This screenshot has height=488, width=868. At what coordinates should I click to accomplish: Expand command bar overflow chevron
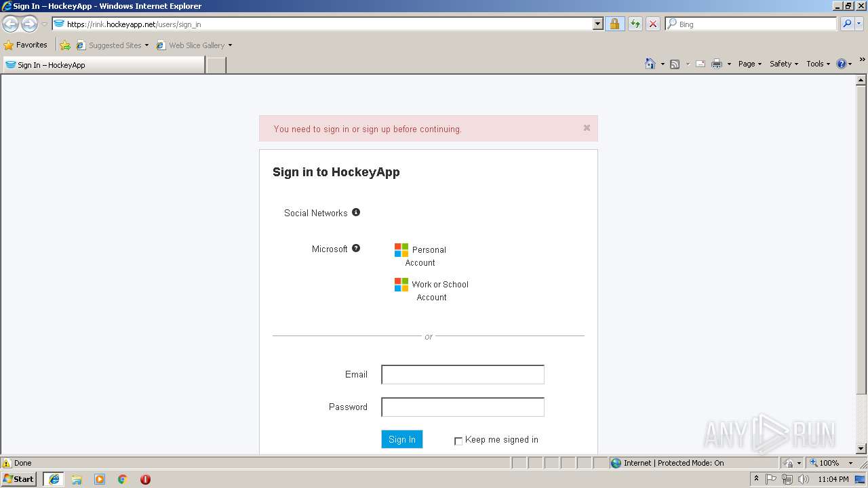coord(862,60)
